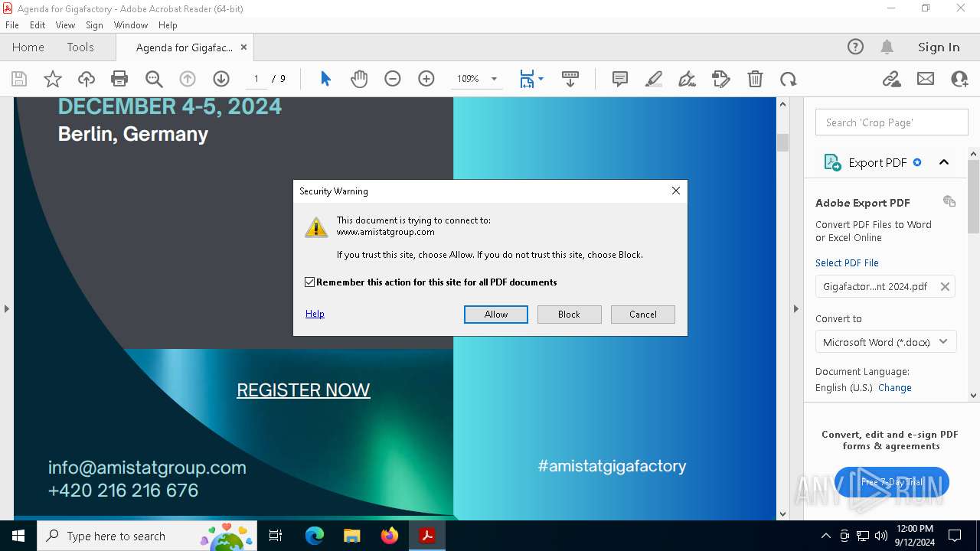Open Microsoft Edge from taskbar
Image resolution: width=980 pixels, height=551 pixels.
315,536
